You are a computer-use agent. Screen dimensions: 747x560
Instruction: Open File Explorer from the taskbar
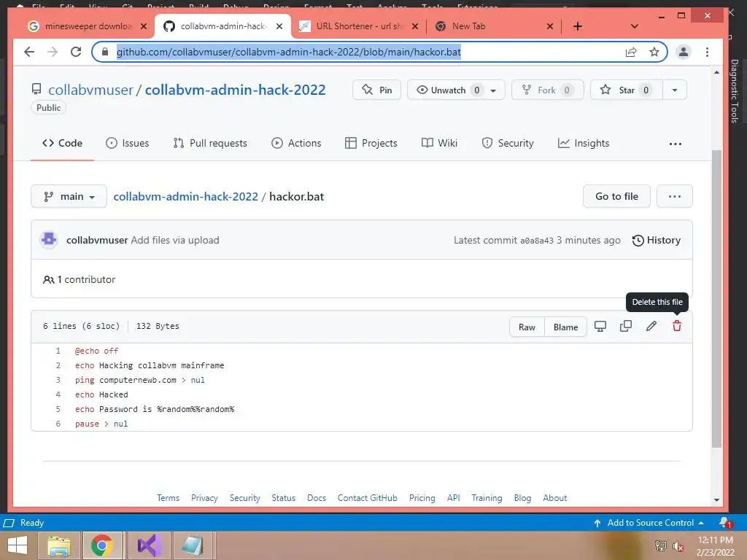tap(59, 545)
